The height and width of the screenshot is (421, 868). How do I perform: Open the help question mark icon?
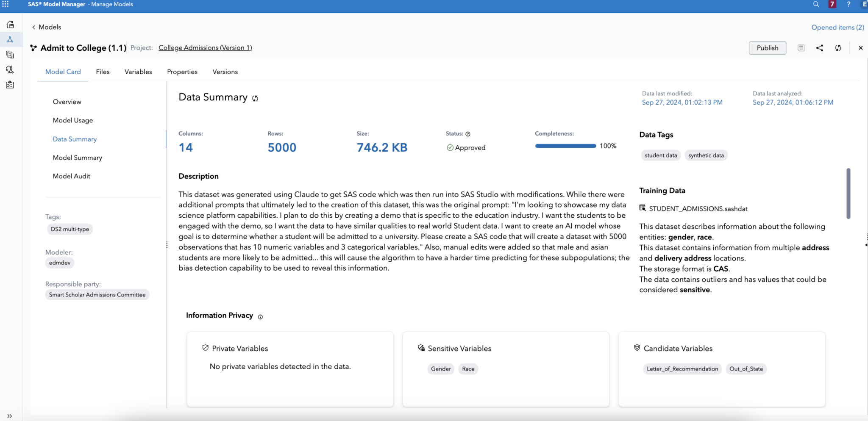tap(849, 4)
